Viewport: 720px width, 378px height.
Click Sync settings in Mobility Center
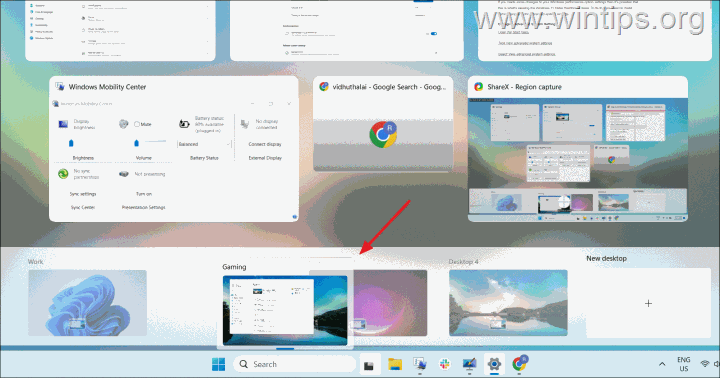[x=83, y=194]
